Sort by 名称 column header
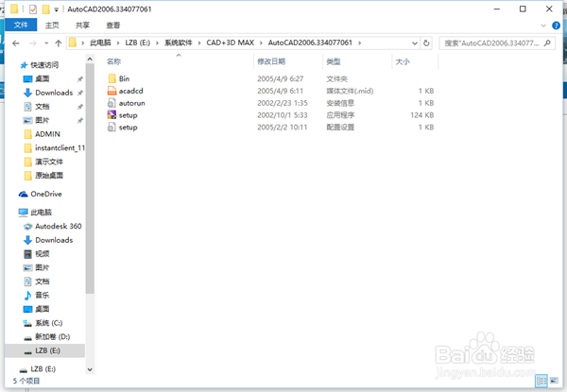This screenshot has height=392, width=567. pos(114,61)
